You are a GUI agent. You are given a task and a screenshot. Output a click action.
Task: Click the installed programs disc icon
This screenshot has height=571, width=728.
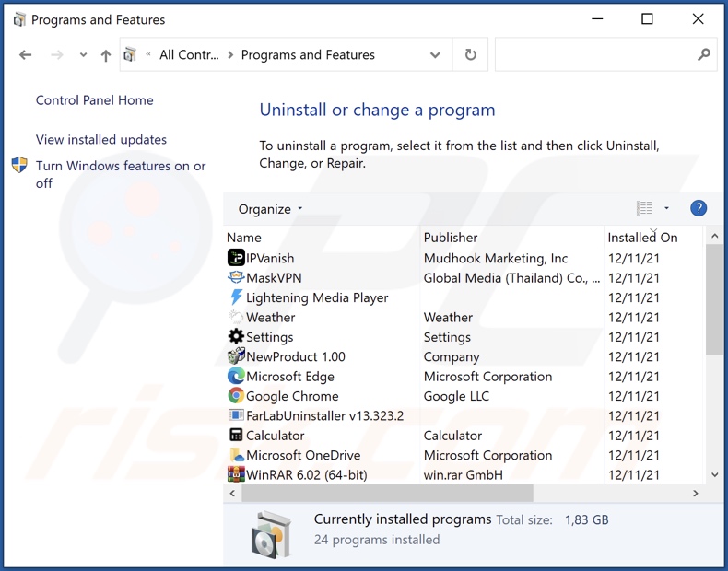pyautogui.click(x=271, y=533)
